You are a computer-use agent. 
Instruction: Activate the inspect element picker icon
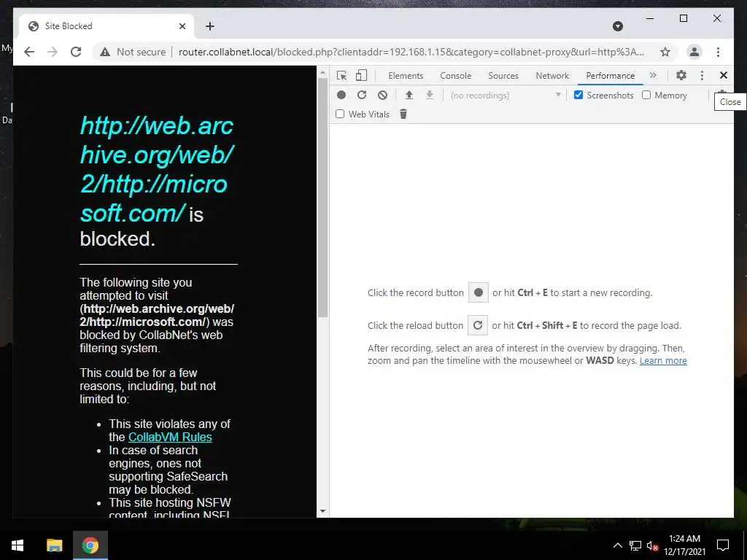pyautogui.click(x=341, y=75)
